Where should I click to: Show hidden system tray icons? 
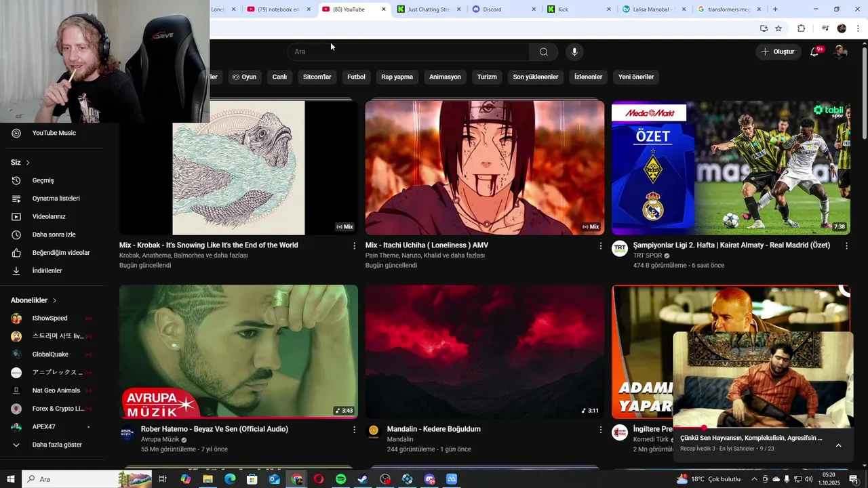(754, 479)
